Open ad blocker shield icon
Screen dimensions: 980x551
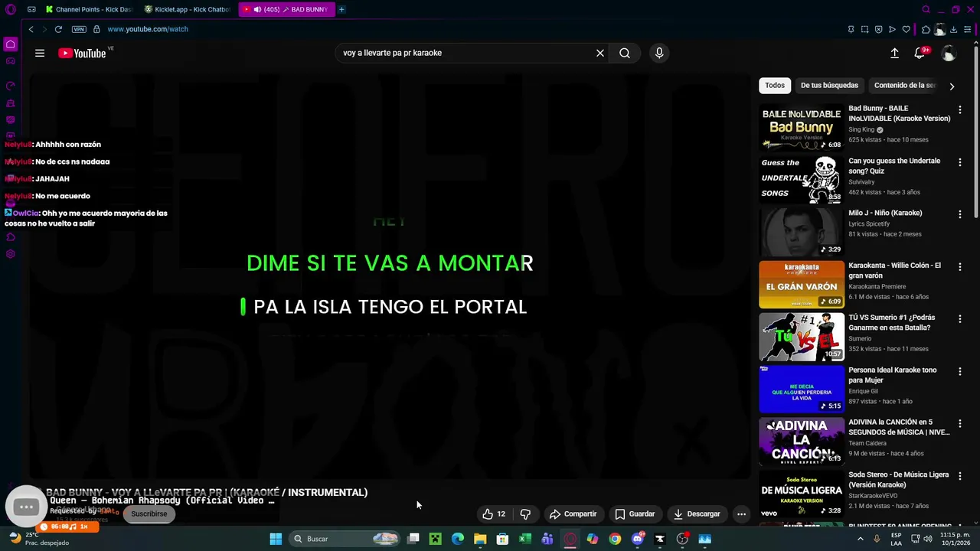point(878,29)
